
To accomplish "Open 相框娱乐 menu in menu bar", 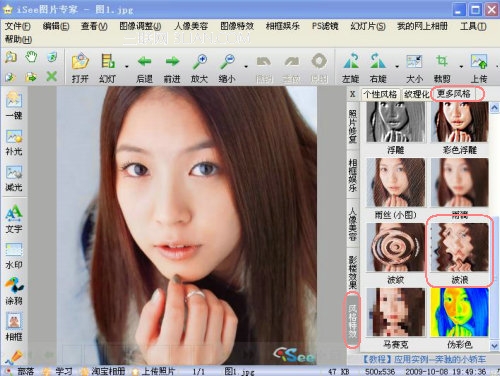I will point(283,26).
